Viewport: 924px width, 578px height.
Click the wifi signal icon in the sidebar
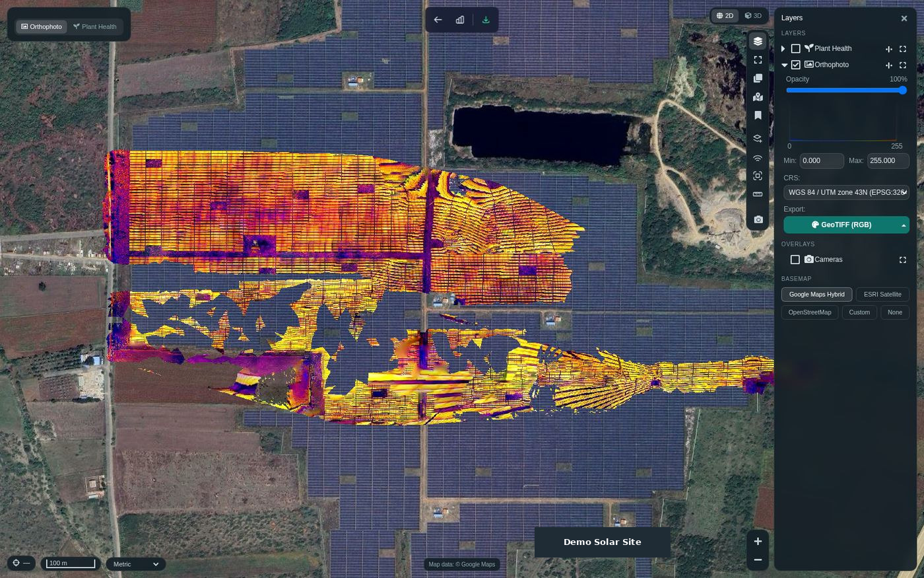(x=758, y=158)
